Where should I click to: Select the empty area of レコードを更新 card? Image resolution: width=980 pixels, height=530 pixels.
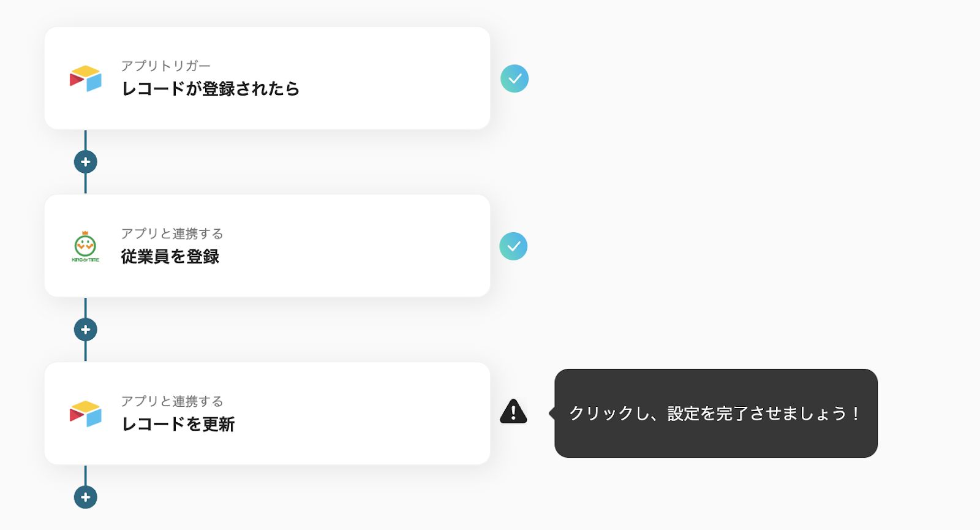367,414
